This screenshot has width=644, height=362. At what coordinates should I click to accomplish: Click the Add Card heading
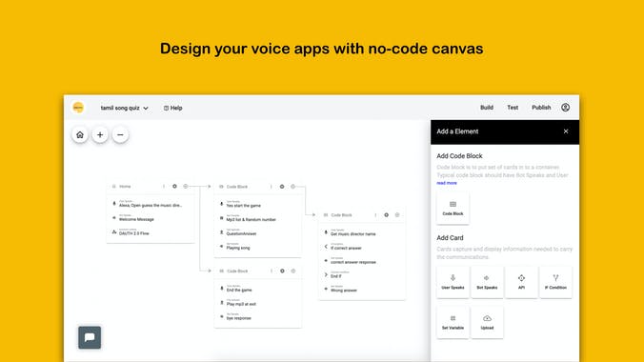pyautogui.click(x=450, y=238)
